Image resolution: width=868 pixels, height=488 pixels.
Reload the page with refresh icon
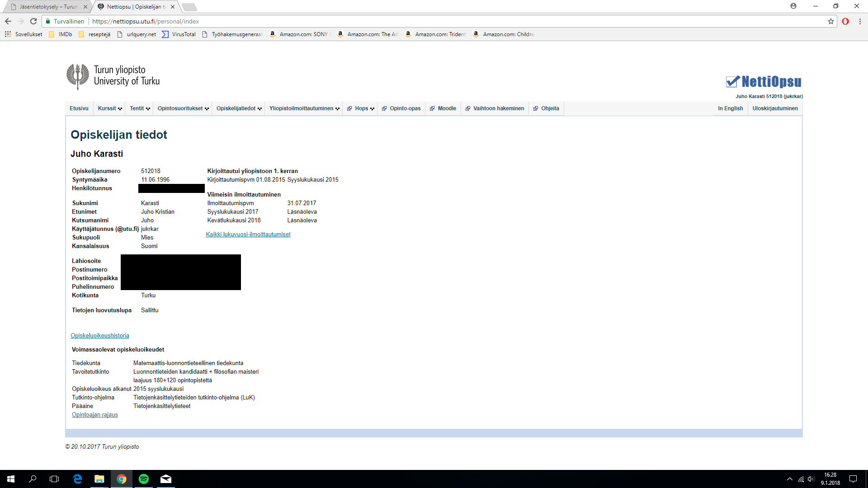(x=33, y=21)
